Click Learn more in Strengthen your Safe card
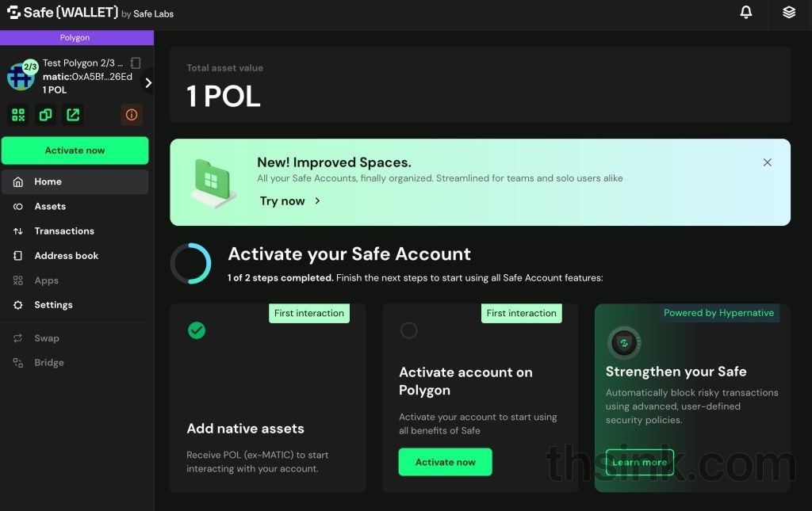Screen dimensions: 812x511 639,462
